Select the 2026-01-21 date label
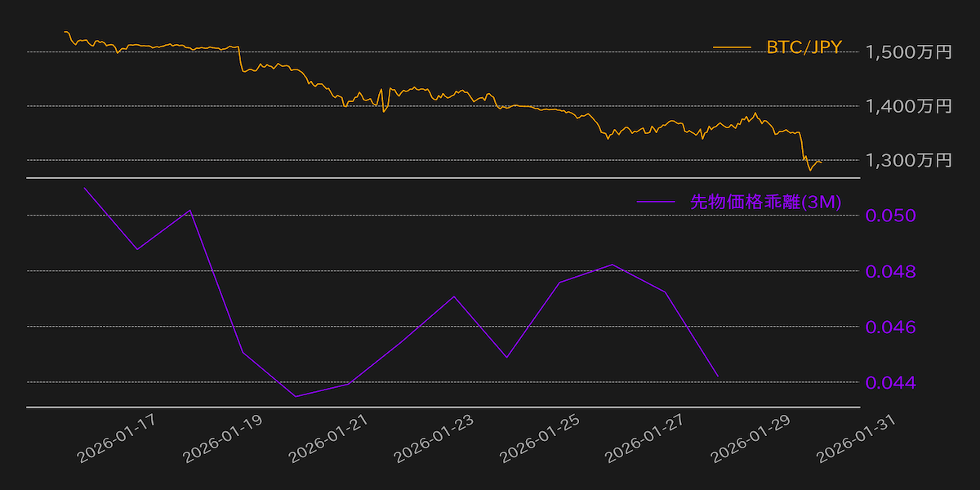This screenshot has width=980, height=490. (328, 439)
